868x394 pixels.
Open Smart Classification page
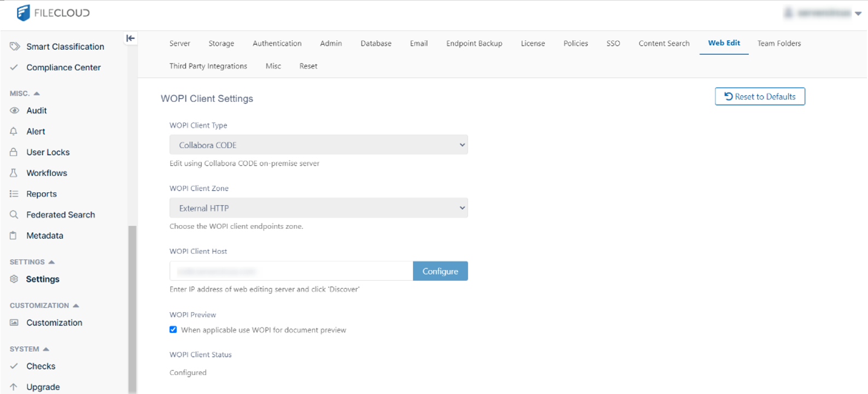pyautogui.click(x=65, y=46)
